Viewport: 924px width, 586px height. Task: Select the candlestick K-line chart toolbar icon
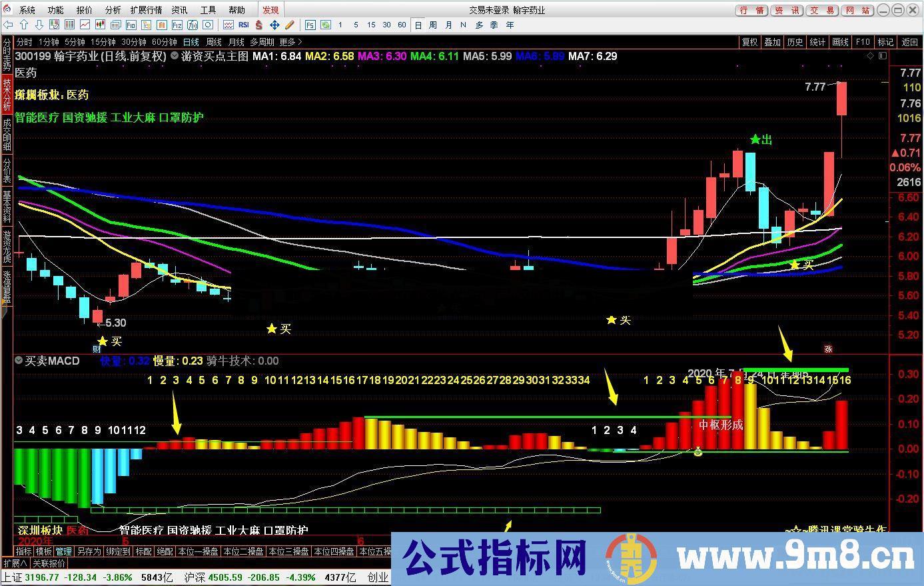[x=101, y=25]
